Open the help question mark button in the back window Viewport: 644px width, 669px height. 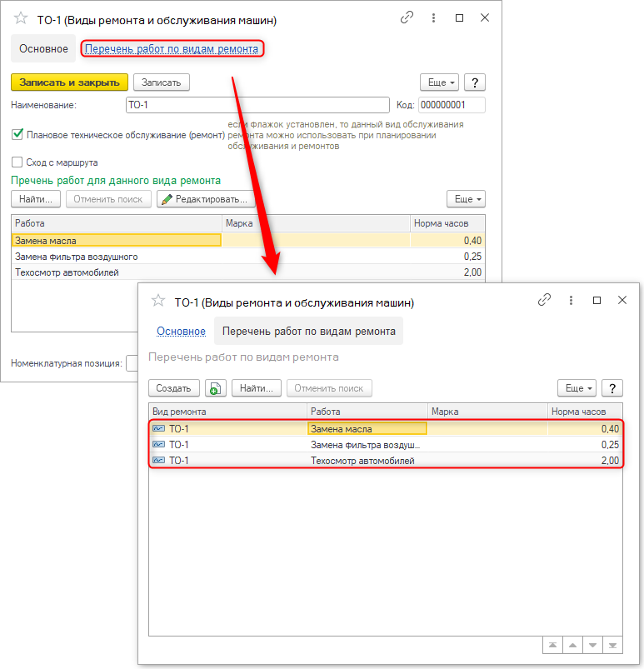pyautogui.click(x=474, y=82)
